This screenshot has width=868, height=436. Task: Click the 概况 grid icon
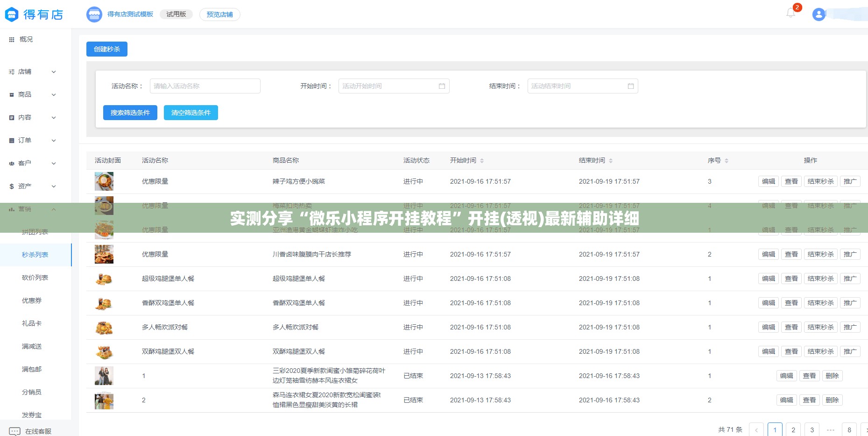pyautogui.click(x=12, y=40)
